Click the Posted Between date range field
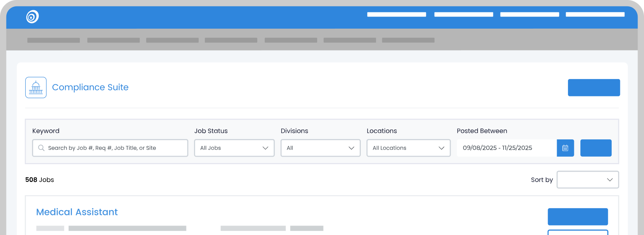This screenshot has height=235, width=644. (x=506, y=148)
